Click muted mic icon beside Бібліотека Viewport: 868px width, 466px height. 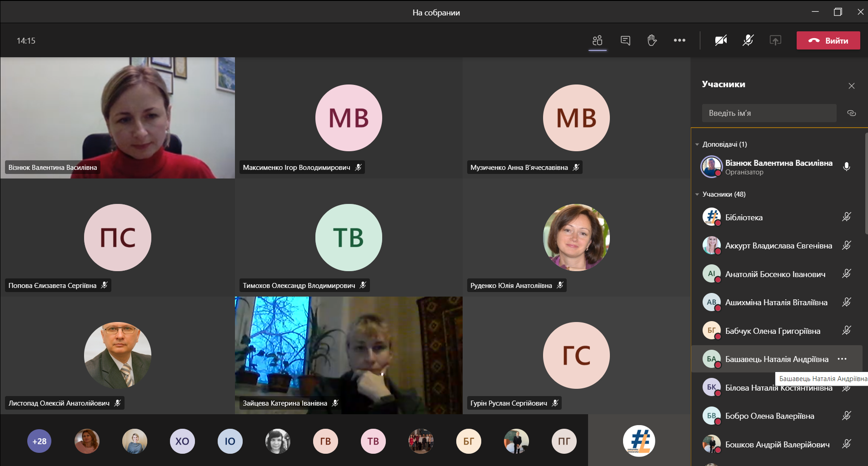tap(846, 217)
